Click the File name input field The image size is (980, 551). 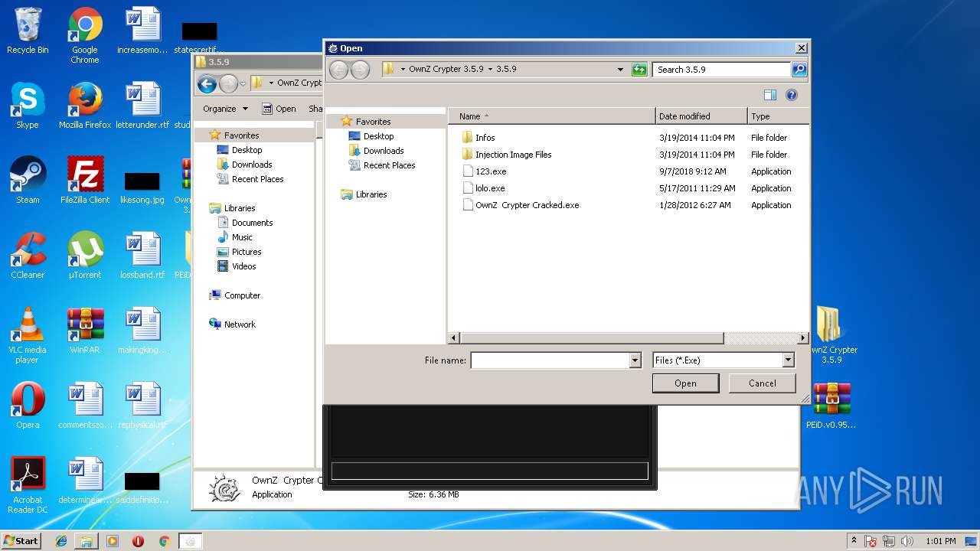550,360
